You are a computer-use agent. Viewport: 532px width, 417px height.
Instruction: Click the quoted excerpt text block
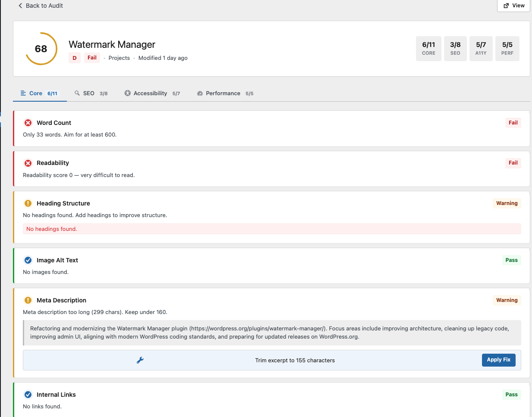[272, 333]
